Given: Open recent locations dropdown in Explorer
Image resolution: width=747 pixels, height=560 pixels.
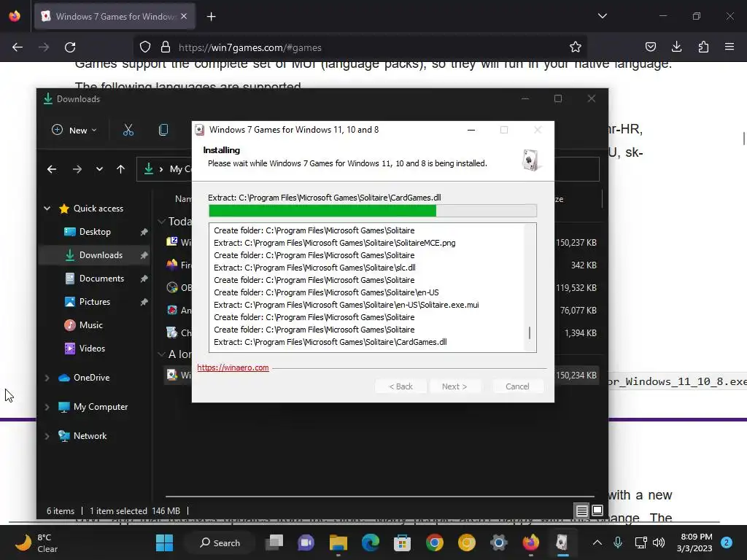Looking at the screenshot, I should [x=99, y=169].
